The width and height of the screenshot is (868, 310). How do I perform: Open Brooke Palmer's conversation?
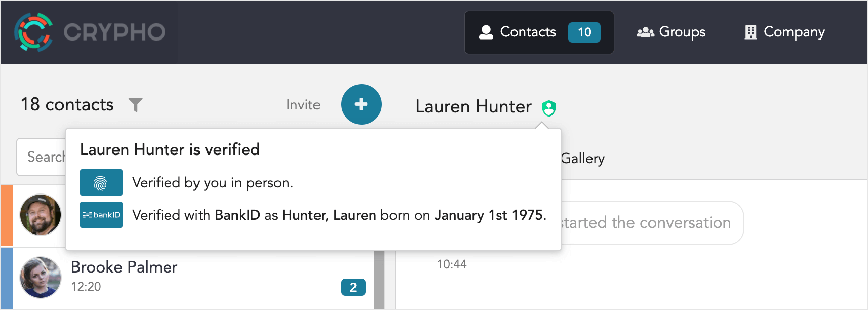point(193,278)
